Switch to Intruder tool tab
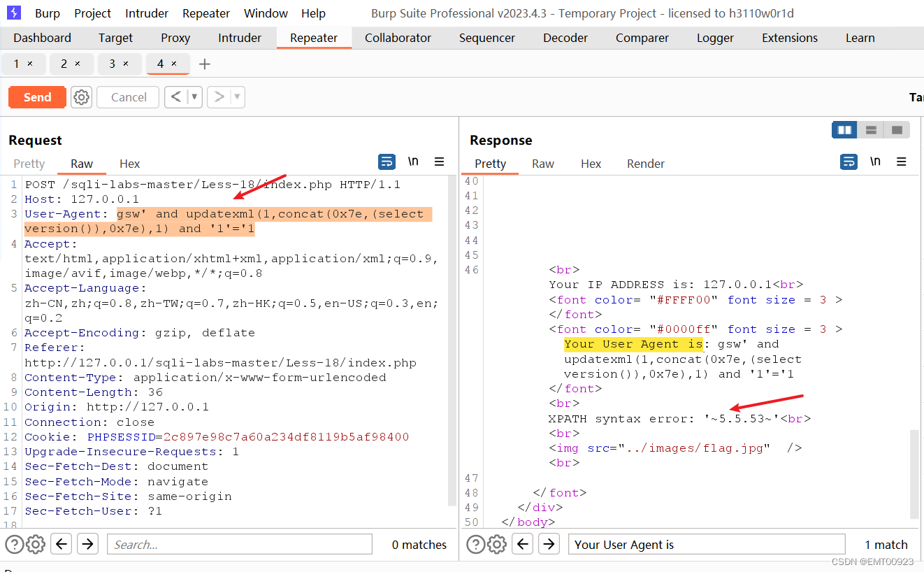 (x=240, y=38)
